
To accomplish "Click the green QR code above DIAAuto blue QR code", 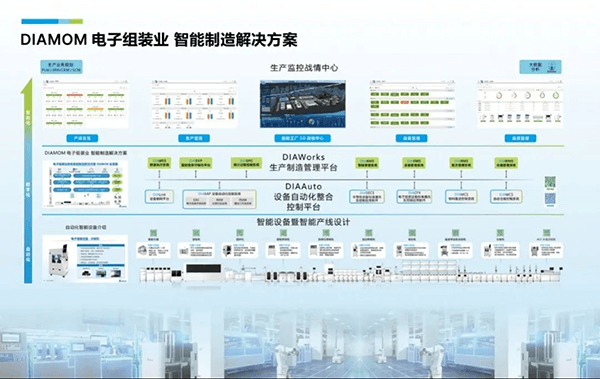I will tap(550, 182).
